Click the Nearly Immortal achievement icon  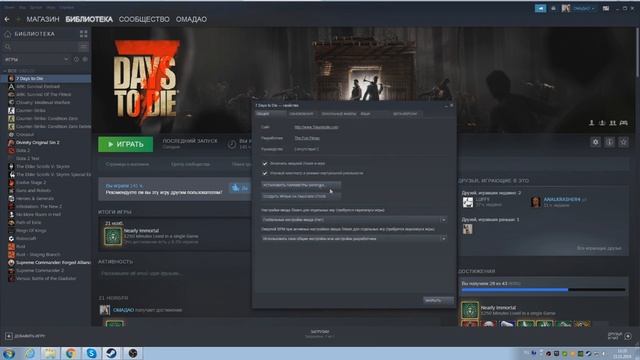click(x=113, y=236)
